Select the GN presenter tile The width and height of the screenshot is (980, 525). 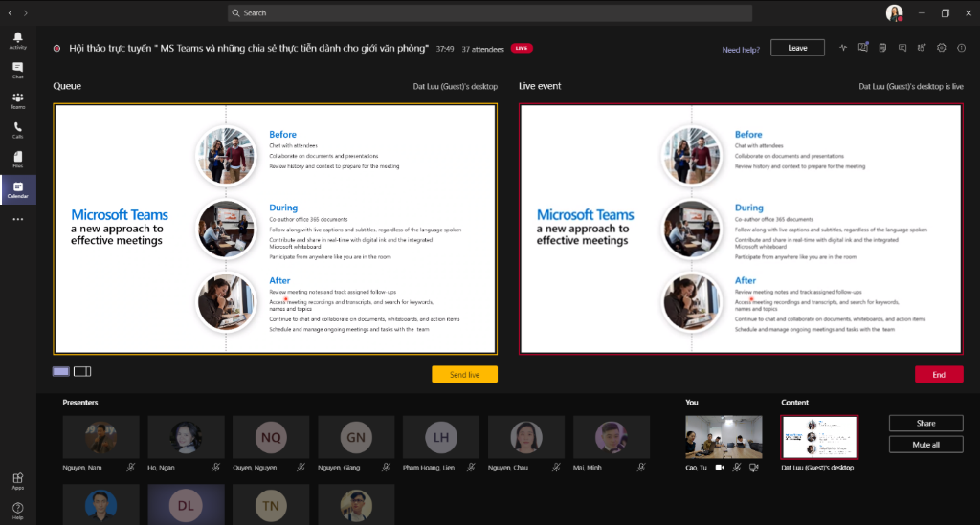click(x=356, y=437)
